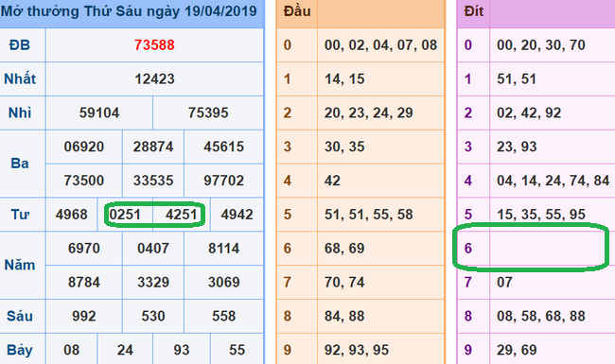Click Đít row values 08, 58, 68, 88
The height and width of the screenshot is (364, 615).
point(541,316)
